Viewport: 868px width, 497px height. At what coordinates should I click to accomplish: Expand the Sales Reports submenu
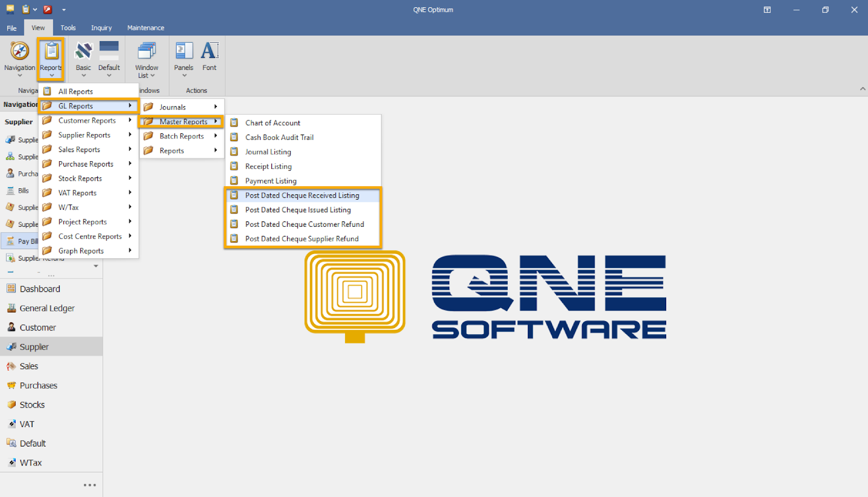coord(89,149)
